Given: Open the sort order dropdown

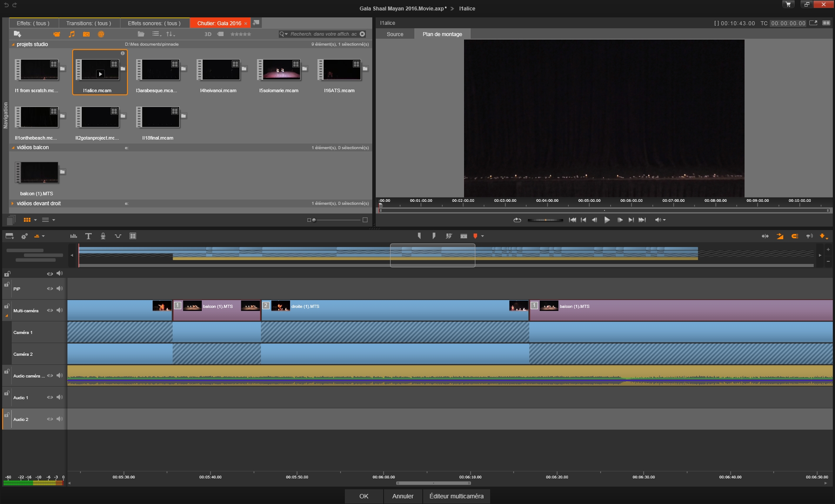Looking at the screenshot, I should (x=170, y=34).
